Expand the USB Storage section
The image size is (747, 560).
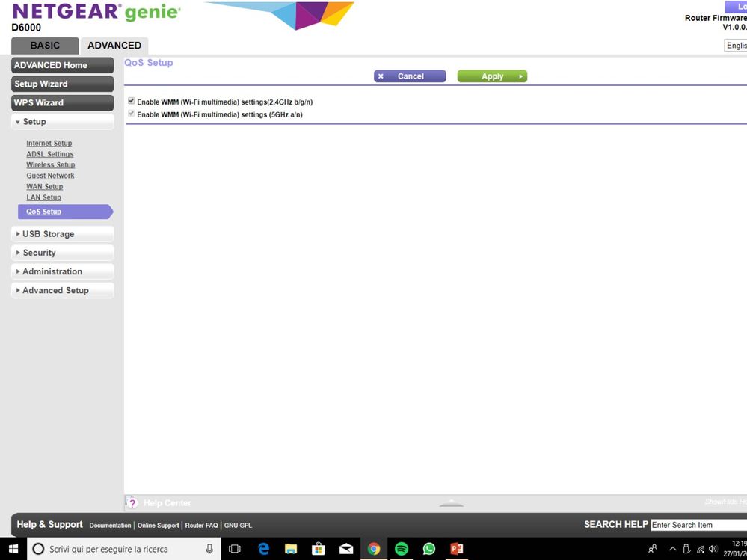(62, 234)
